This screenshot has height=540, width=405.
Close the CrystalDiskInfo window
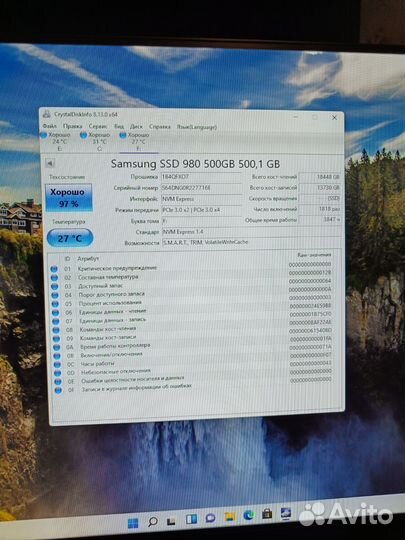coord(334,117)
